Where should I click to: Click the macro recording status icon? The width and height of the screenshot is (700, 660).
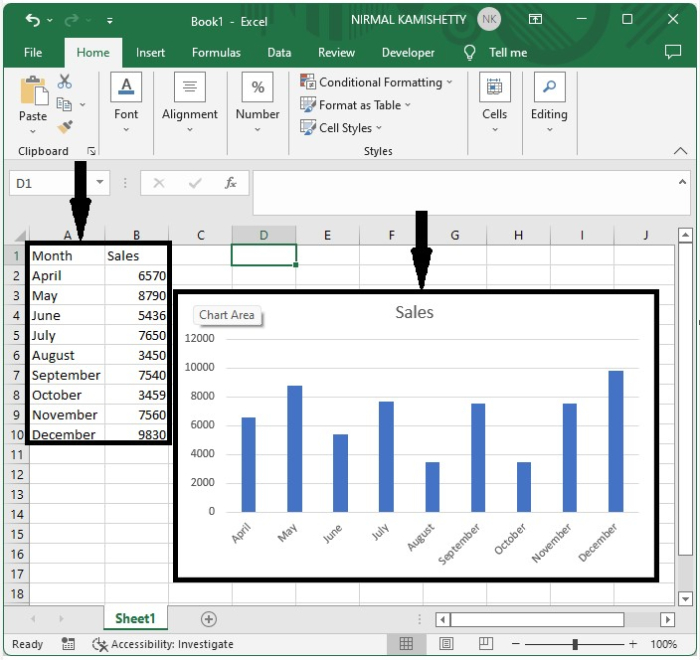[x=68, y=644]
